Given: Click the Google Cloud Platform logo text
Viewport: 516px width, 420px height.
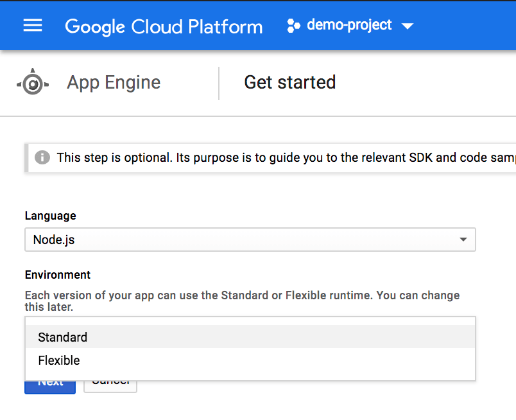Looking at the screenshot, I should [x=164, y=26].
